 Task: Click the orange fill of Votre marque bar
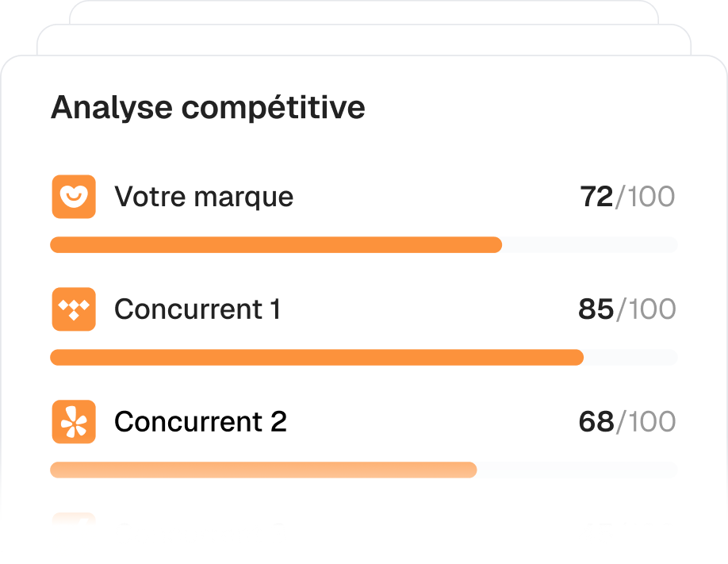[x=276, y=245]
